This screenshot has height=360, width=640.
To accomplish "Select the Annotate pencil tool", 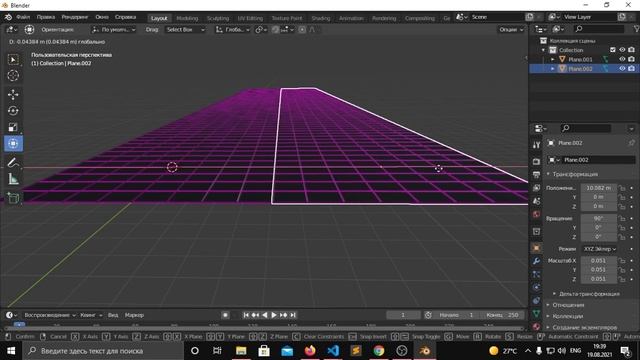I will [13, 162].
